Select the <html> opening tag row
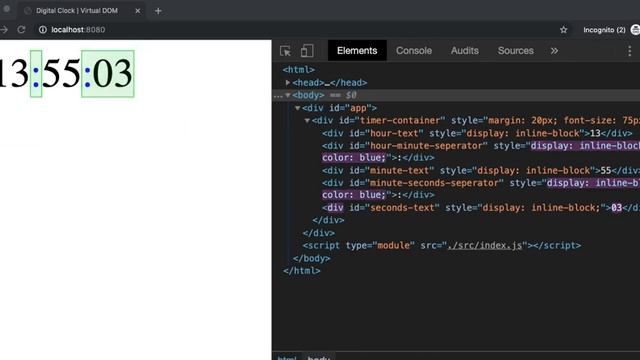This screenshot has height=360, width=640. 456,70
